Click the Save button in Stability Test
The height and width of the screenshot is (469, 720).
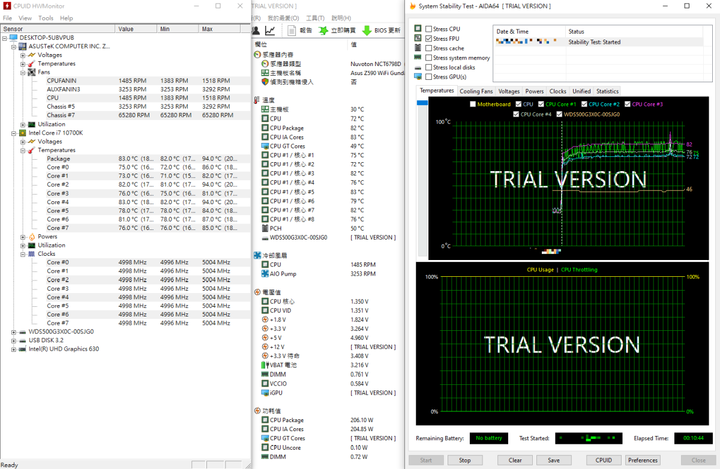pos(553,460)
